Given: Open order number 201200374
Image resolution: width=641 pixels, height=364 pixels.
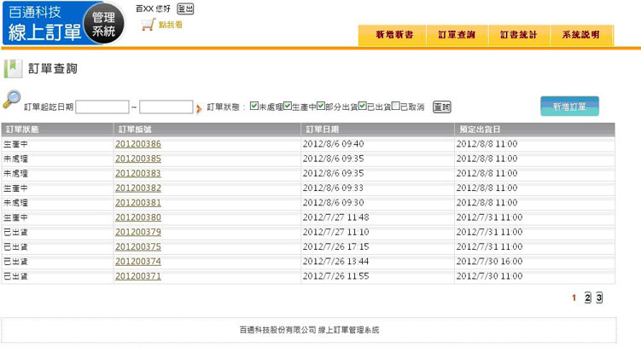Looking at the screenshot, I should [x=138, y=262].
